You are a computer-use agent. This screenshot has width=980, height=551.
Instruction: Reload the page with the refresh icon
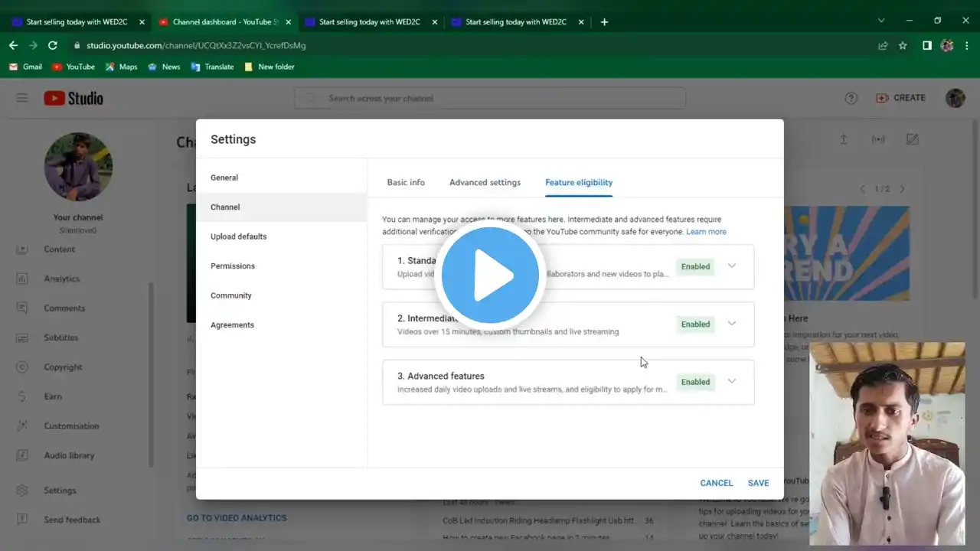[x=53, y=46]
